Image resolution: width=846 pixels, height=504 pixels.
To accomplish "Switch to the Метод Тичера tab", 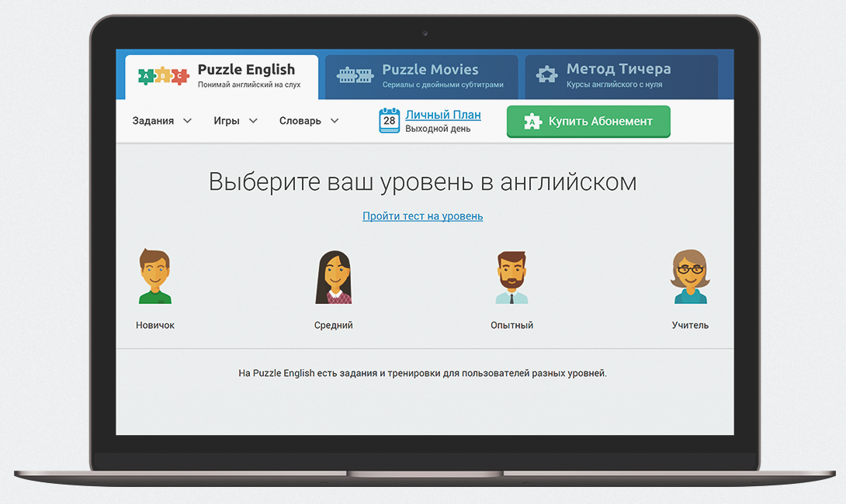I will coord(622,77).
